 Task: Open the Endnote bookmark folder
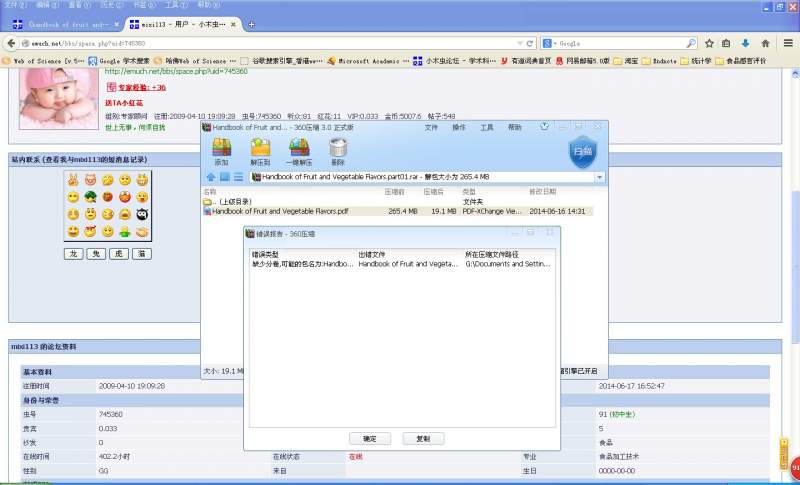tap(659, 61)
